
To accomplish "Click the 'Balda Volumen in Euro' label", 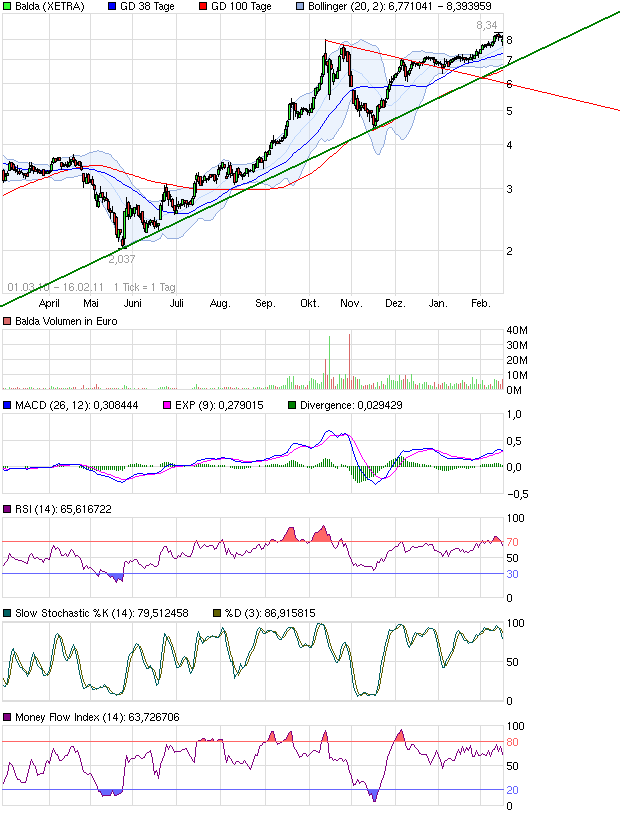I will point(66,321).
